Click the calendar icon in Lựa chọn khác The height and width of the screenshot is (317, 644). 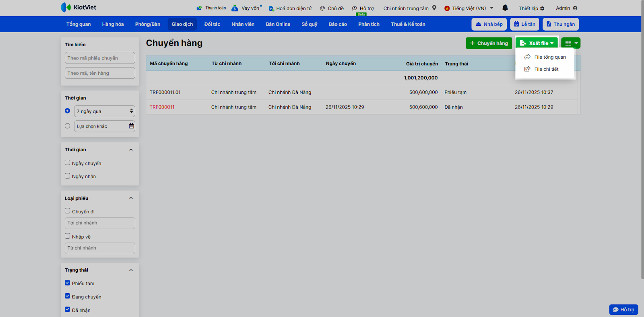click(x=131, y=126)
